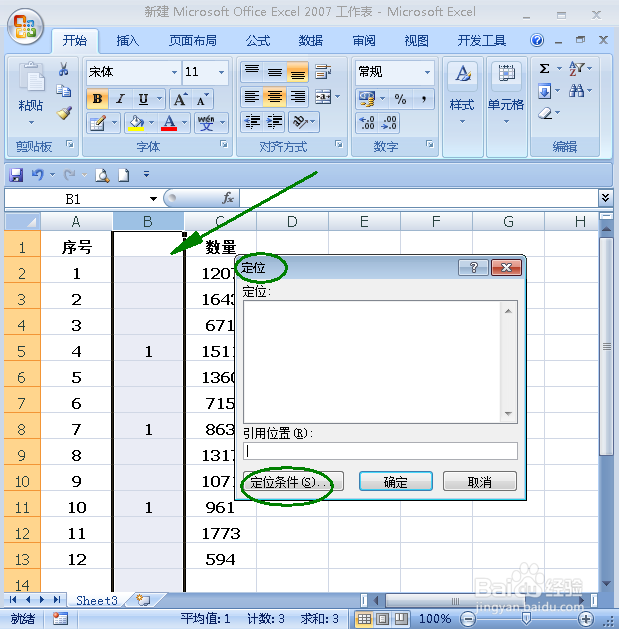619x629 pixels.
Task: Click the cell borders icon
Action: [x=97, y=123]
